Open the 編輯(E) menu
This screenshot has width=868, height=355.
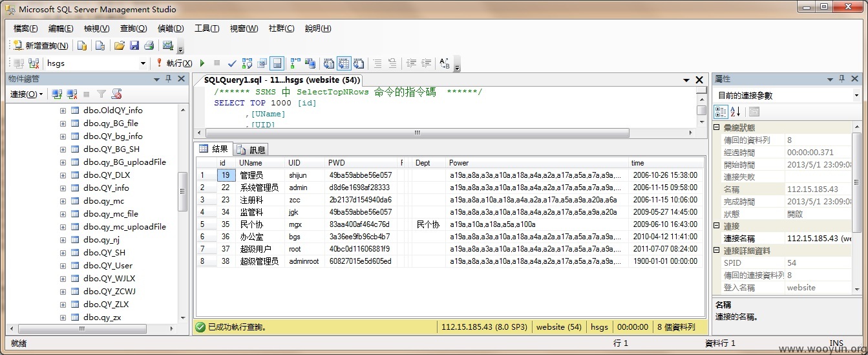[x=61, y=28]
